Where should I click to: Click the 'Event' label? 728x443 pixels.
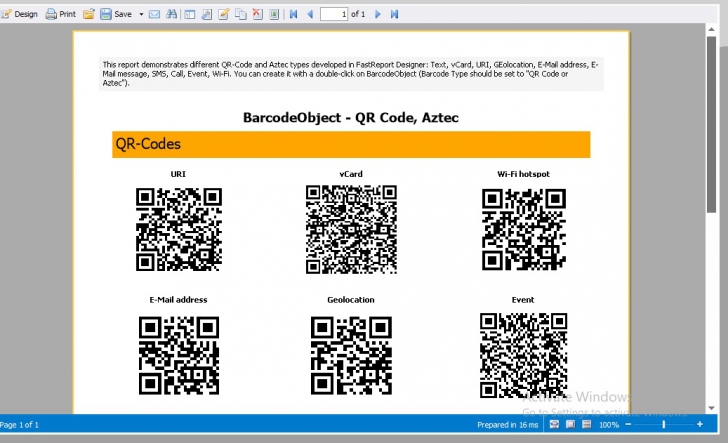coord(523,300)
